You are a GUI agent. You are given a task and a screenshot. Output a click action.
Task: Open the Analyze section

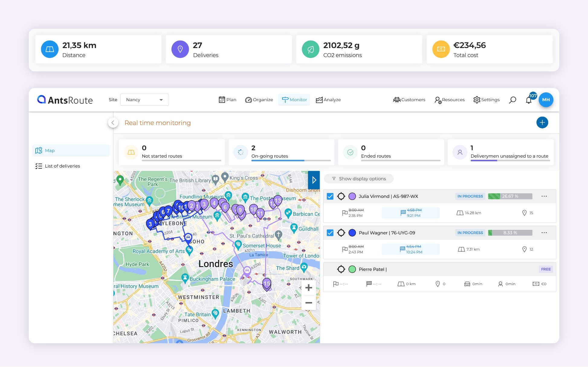coord(319,100)
